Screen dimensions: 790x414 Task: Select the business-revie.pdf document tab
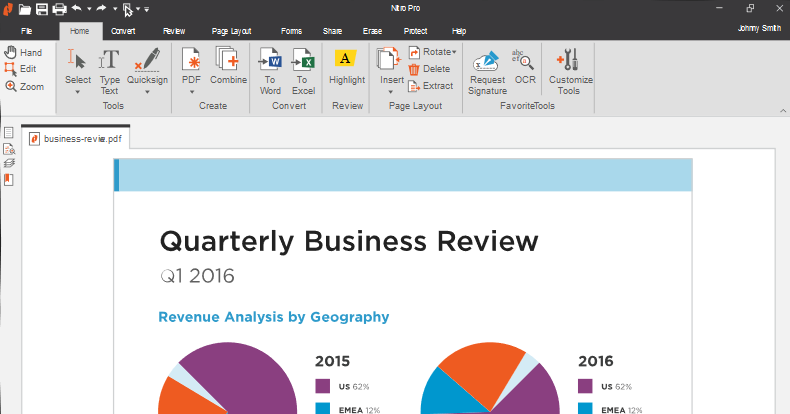(x=76, y=138)
